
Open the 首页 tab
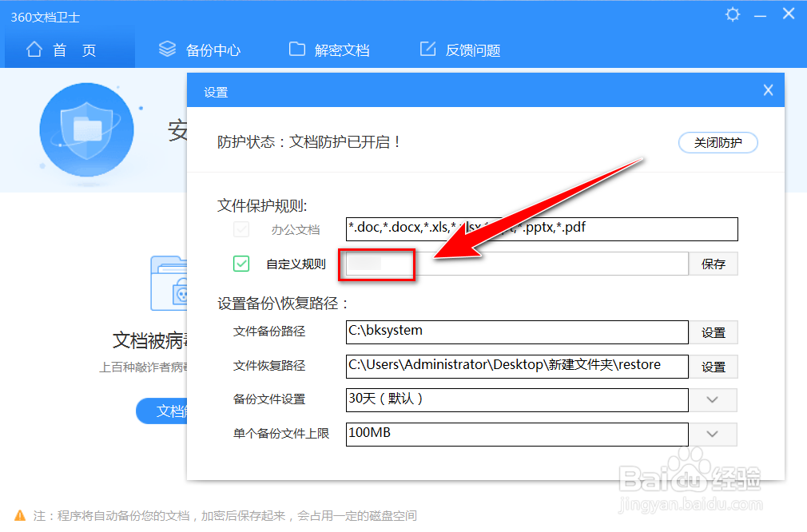(70, 50)
